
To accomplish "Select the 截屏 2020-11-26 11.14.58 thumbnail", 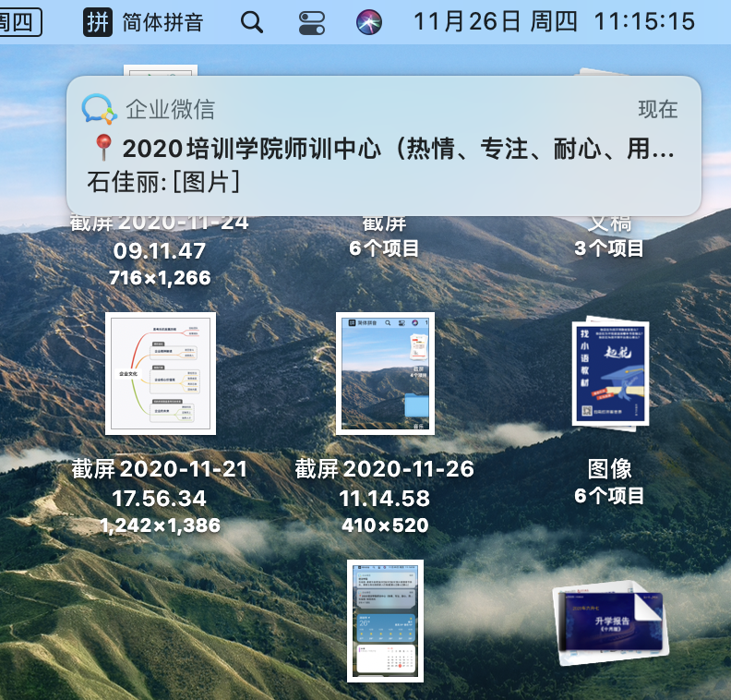I will click(x=384, y=373).
